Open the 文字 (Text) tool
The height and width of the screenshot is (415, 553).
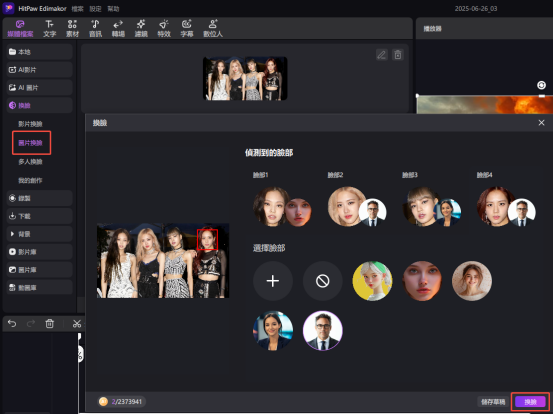tap(49, 29)
